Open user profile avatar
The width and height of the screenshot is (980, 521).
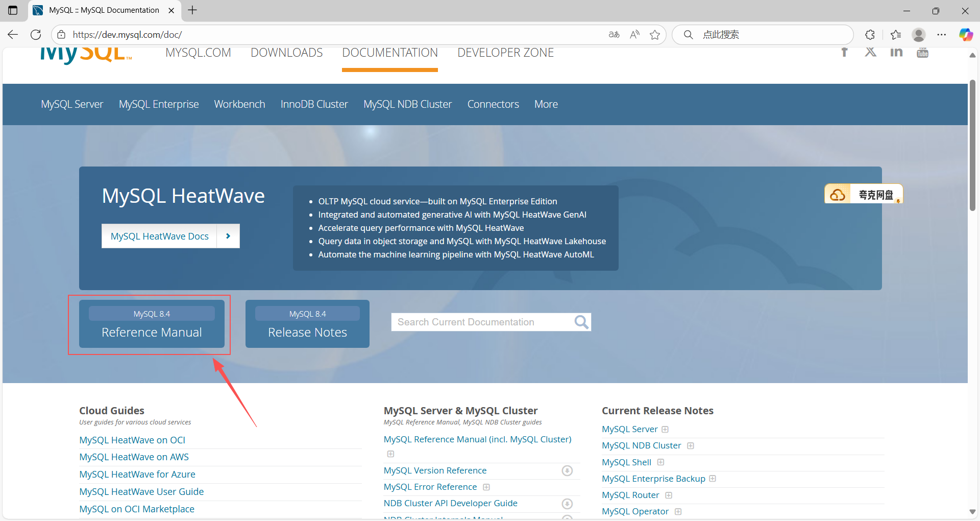coord(919,35)
